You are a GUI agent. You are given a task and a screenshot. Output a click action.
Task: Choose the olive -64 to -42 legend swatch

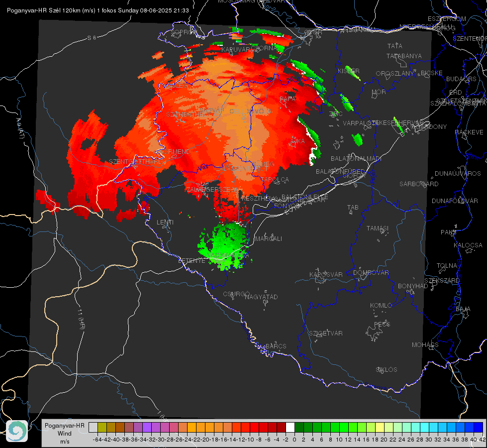coord(102,427)
